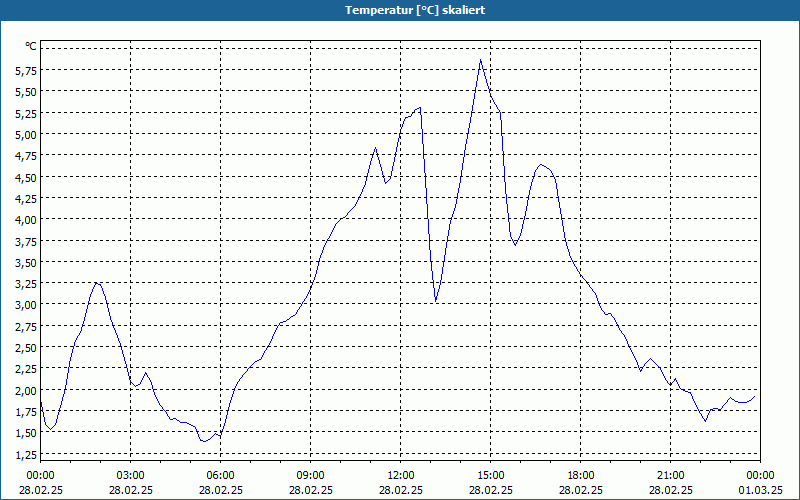This screenshot has height=500, width=800.
Task: Click the 12:00 time label
Action: 401,476
